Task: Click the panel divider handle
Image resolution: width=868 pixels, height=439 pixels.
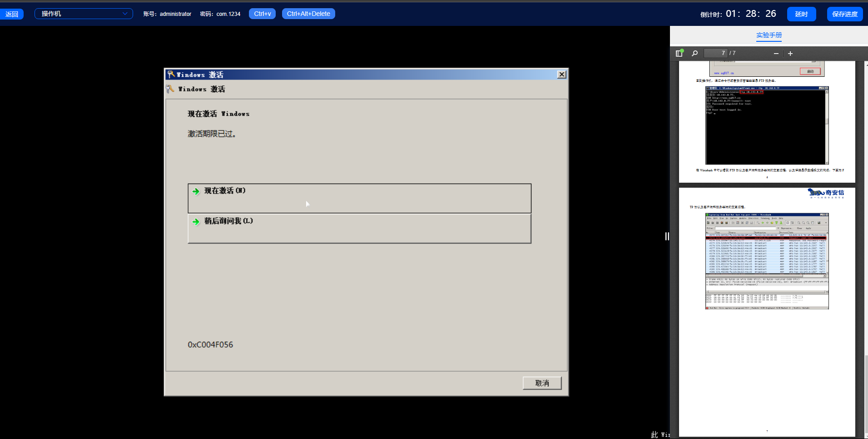Action: tap(667, 236)
